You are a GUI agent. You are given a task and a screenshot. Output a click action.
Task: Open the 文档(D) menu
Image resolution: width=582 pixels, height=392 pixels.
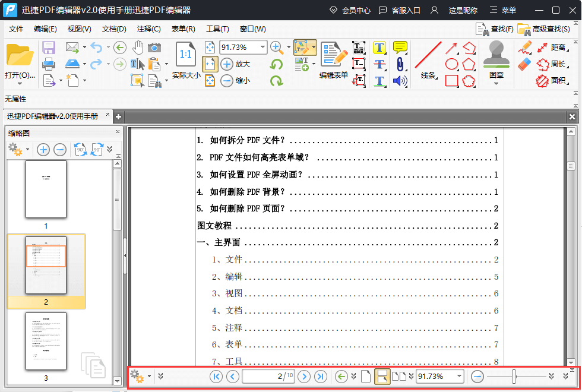[x=114, y=29]
